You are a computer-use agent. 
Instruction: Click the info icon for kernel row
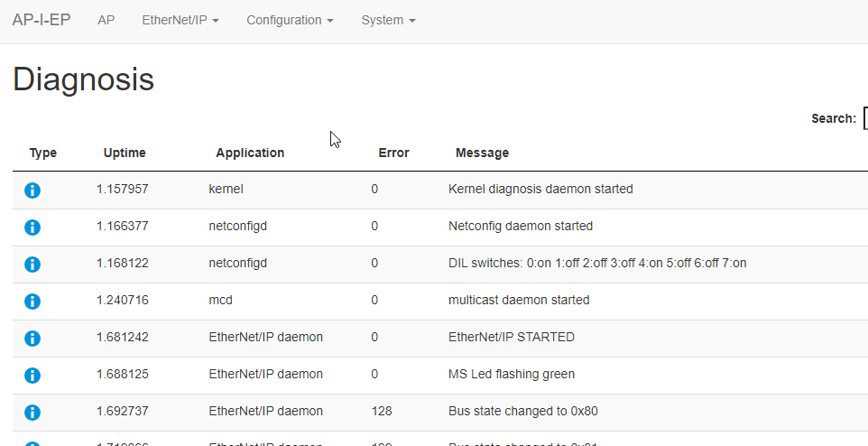tap(32, 190)
